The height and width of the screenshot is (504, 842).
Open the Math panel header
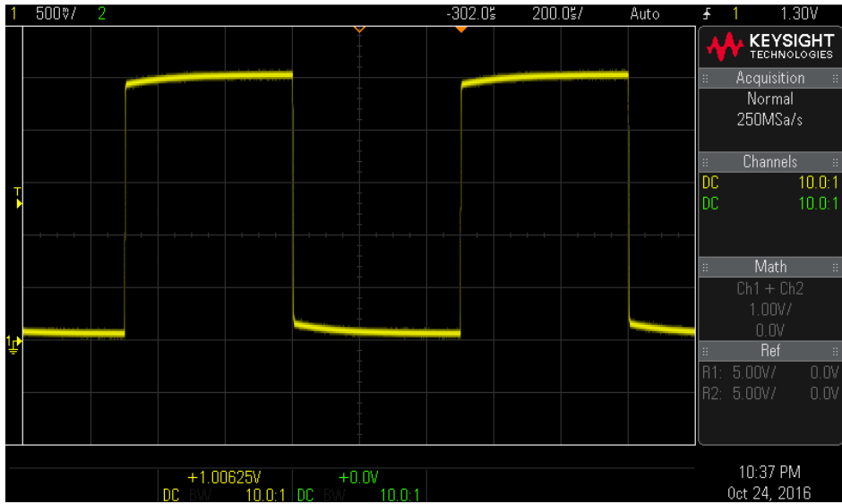click(770, 268)
